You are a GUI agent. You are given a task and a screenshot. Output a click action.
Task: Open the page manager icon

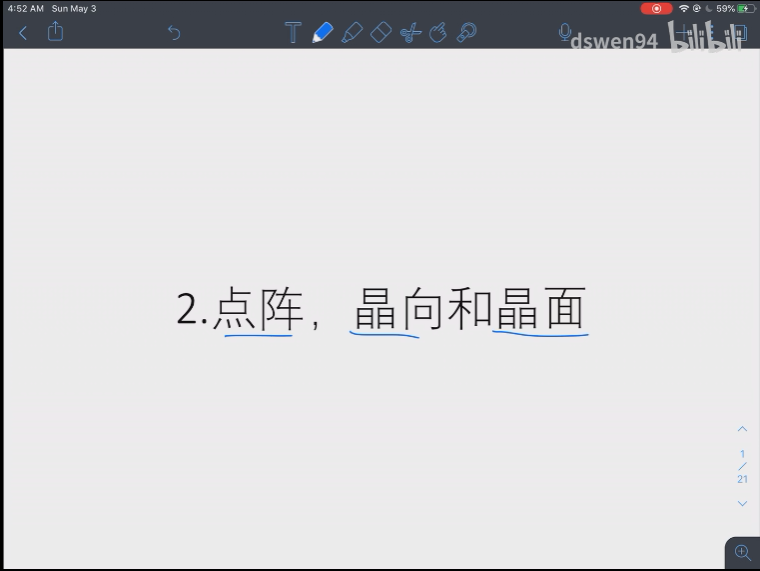[740, 33]
